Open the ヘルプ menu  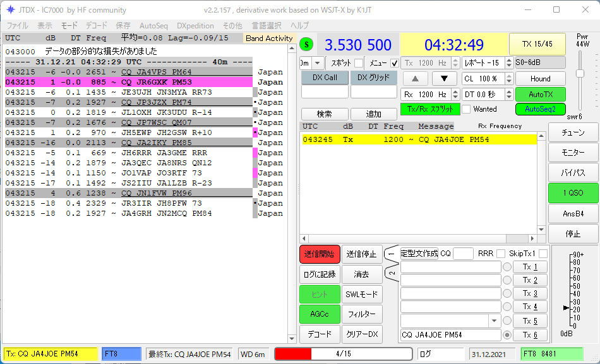pyautogui.click(x=299, y=26)
